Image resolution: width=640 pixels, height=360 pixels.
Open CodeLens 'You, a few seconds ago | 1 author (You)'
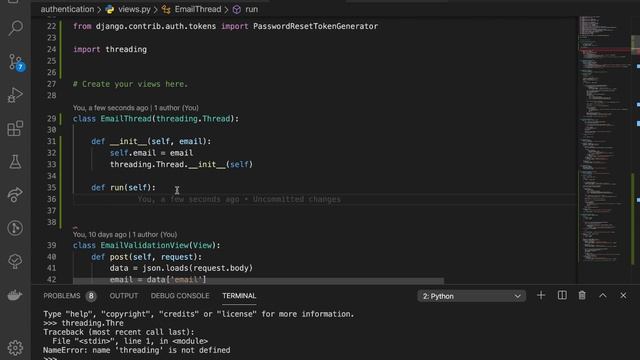point(136,108)
